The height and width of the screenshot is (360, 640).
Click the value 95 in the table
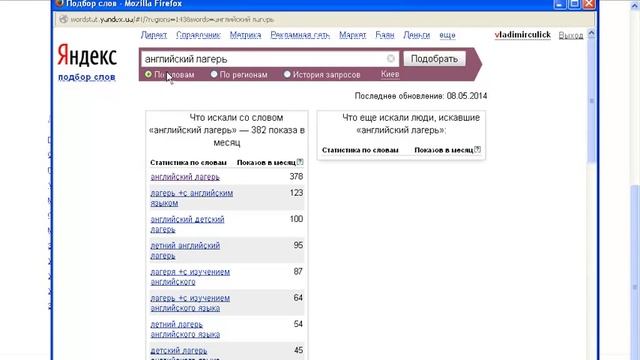(298, 245)
